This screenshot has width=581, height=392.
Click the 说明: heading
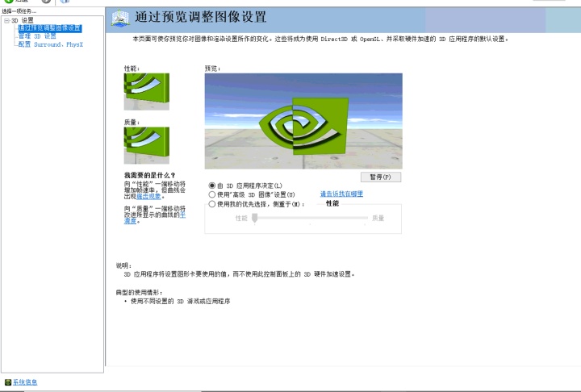pyautogui.click(x=123, y=265)
